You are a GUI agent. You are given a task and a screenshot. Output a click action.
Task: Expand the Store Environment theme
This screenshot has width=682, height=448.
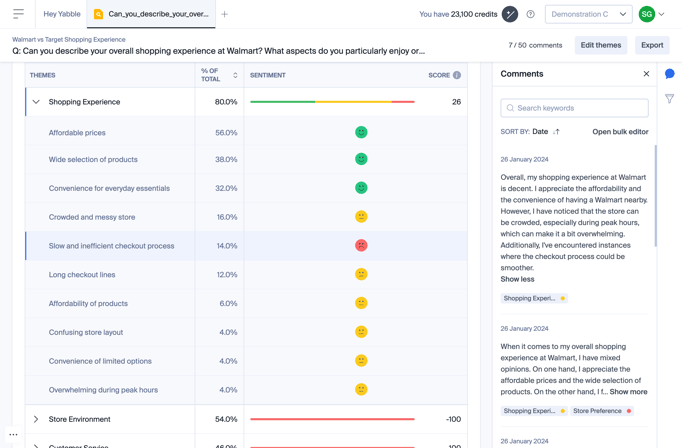click(36, 419)
